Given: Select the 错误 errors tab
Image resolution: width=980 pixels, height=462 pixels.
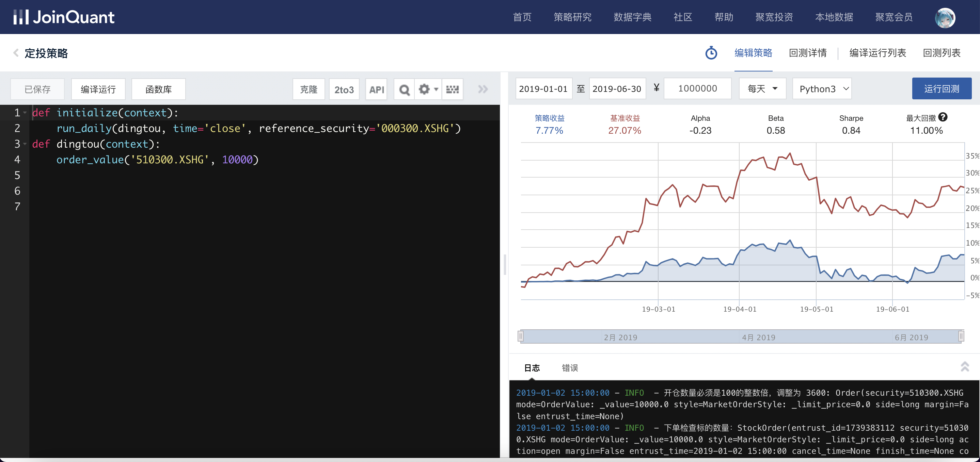Looking at the screenshot, I should tap(570, 368).
